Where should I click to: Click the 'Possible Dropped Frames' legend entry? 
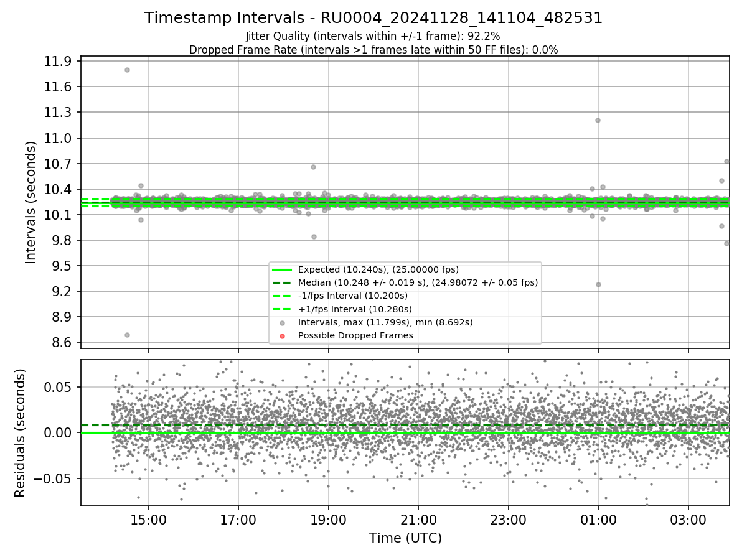point(355,335)
